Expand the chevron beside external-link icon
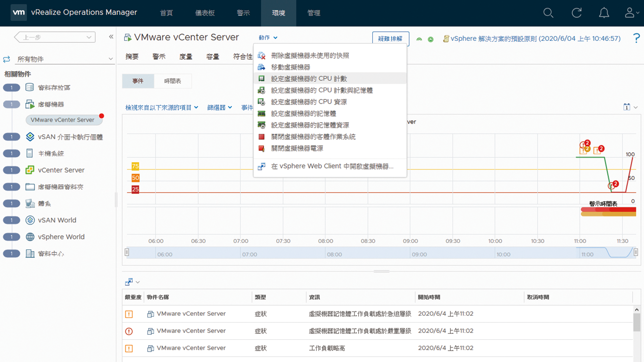644x362 pixels. pos(138,283)
